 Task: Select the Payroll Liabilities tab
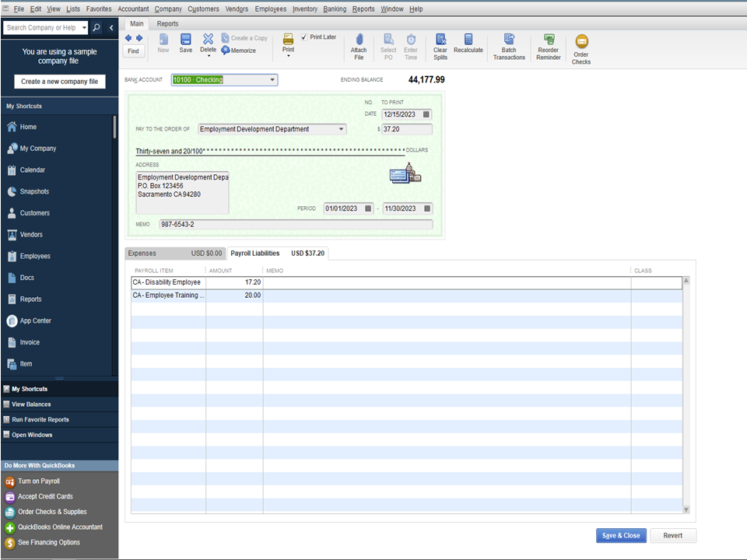(x=278, y=254)
